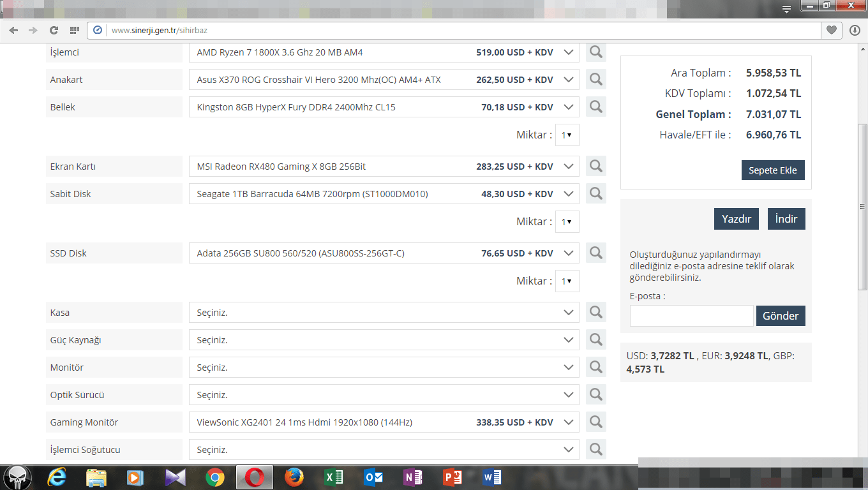Image resolution: width=868 pixels, height=490 pixels.
Task: Click the magnifier beside İşlemci Soğutucu row
Action: pos(596,450)
